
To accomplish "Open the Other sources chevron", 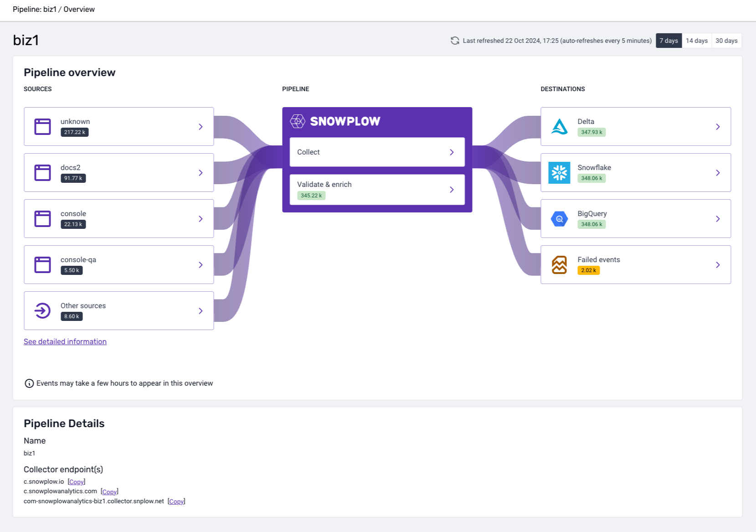I will pos(201,311).
